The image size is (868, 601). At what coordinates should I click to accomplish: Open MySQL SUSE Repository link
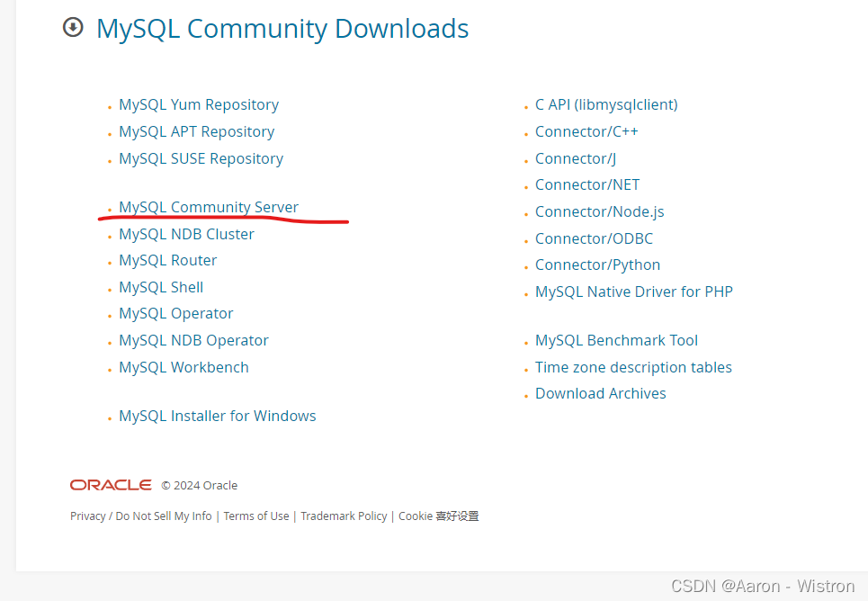pyautogui.click(x=201, y=159)
